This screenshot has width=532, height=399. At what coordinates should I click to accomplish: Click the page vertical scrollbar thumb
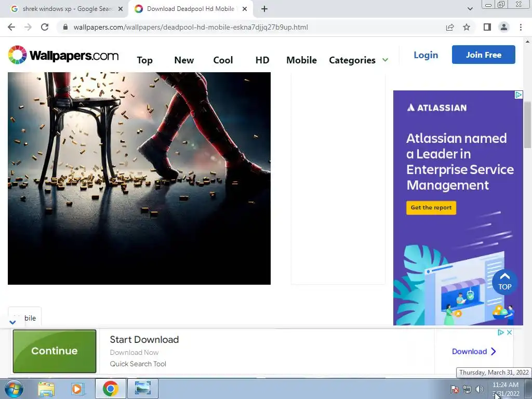coord(527,125)
